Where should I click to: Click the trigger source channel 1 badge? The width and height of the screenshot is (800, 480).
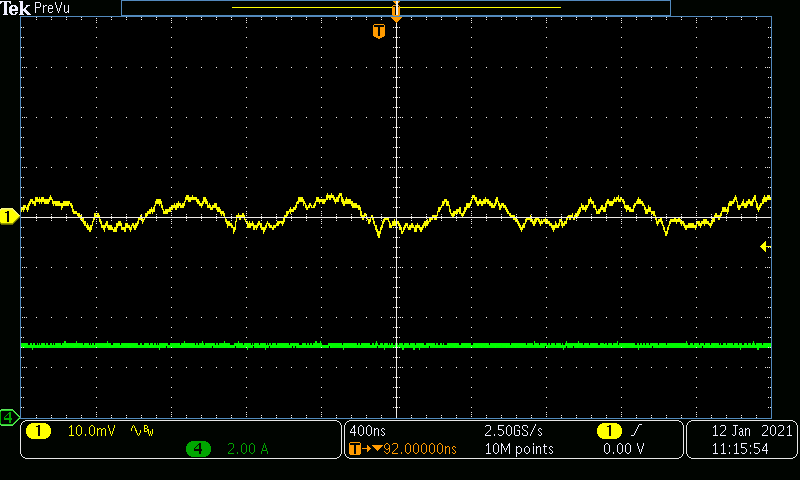(x=608, y=431)
